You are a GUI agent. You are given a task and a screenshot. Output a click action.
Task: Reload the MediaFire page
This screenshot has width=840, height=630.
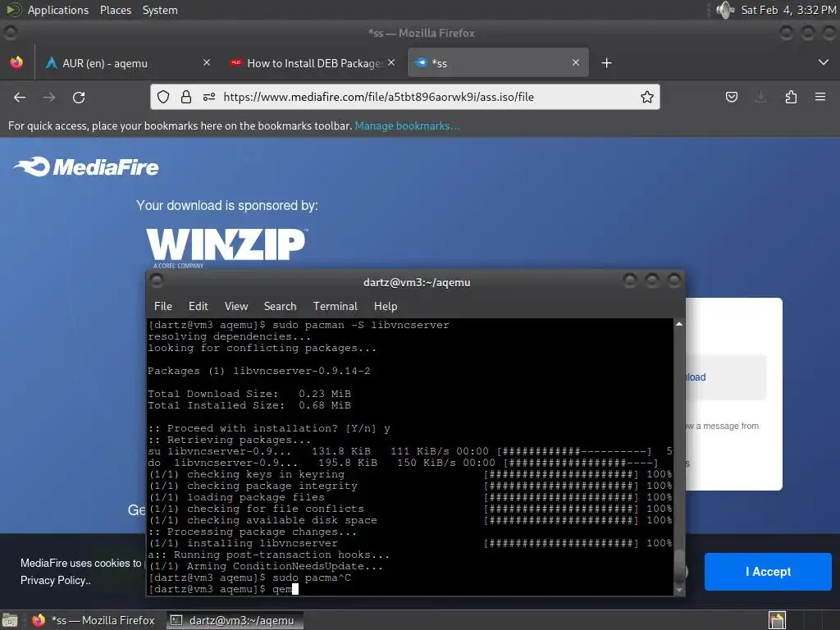click(x=79, y=97)
